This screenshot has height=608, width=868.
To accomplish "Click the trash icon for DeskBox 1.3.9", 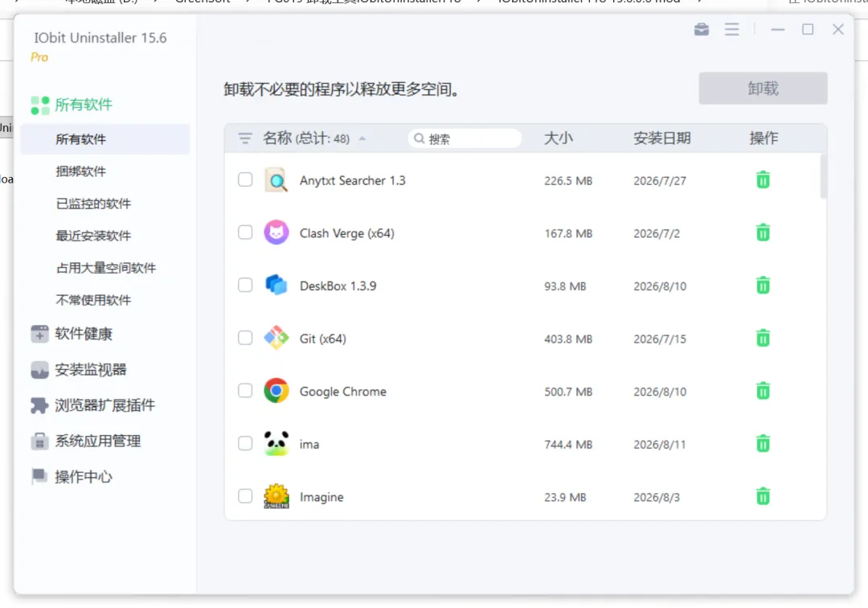I will click(x=763, y=286).
